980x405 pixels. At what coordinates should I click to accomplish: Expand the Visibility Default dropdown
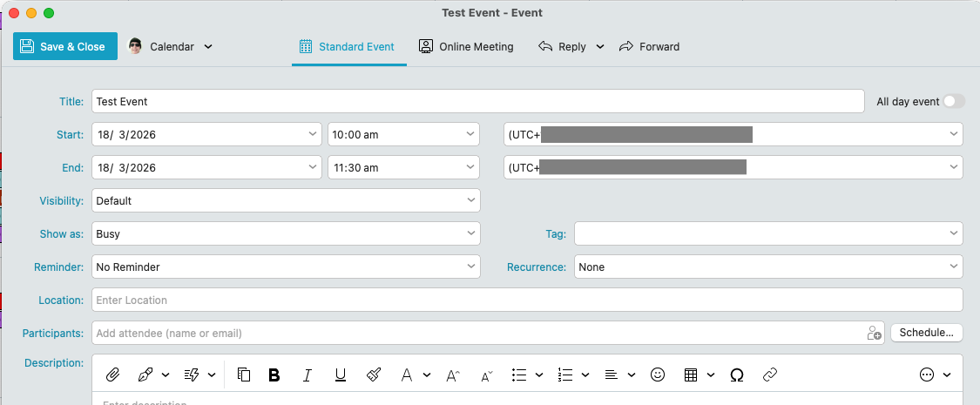click(x=286, y=201)
